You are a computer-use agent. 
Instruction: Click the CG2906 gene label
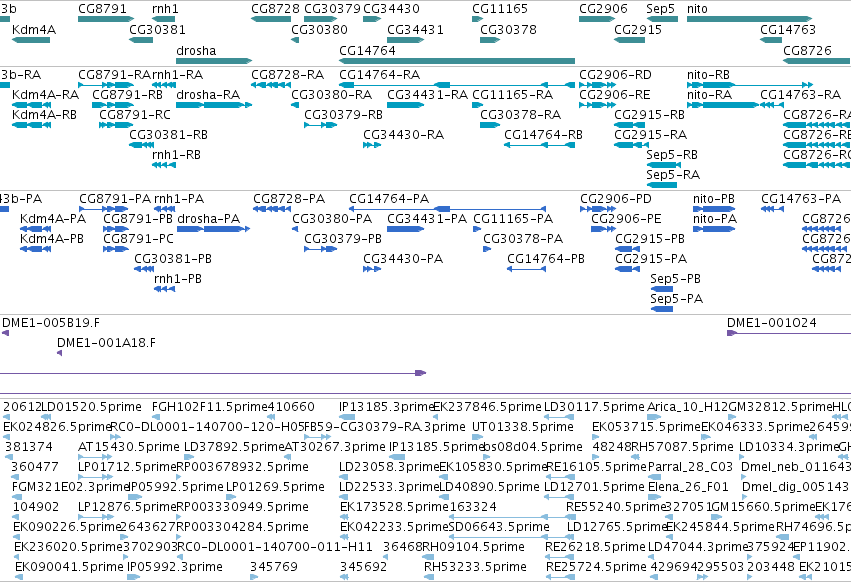tap(603, 9)
